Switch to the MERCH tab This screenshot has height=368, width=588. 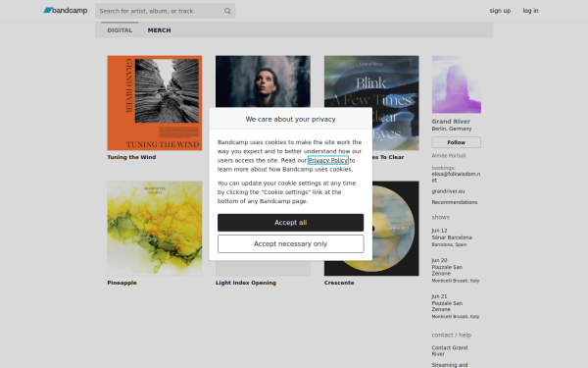[x=159, y=30]
